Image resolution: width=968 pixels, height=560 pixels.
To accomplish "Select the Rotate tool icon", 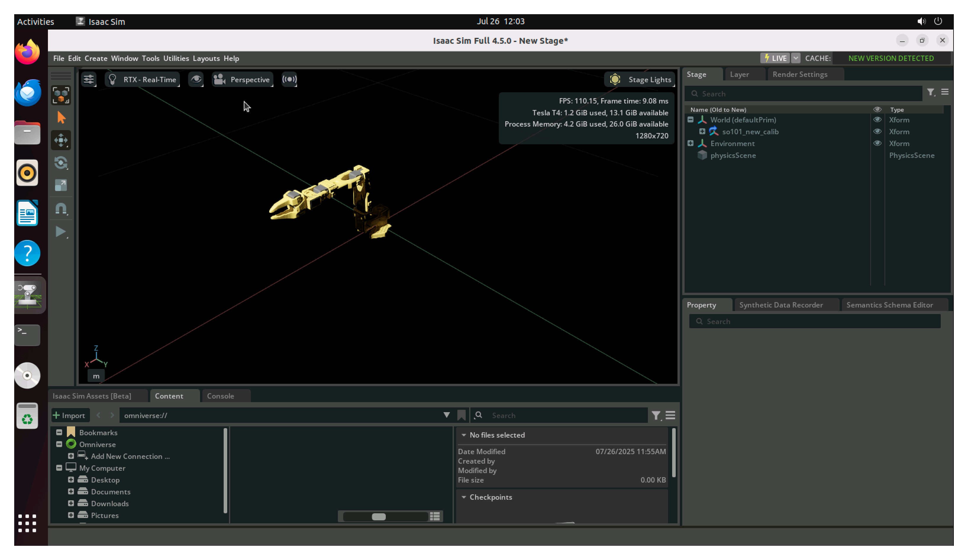I will [61, 163].
